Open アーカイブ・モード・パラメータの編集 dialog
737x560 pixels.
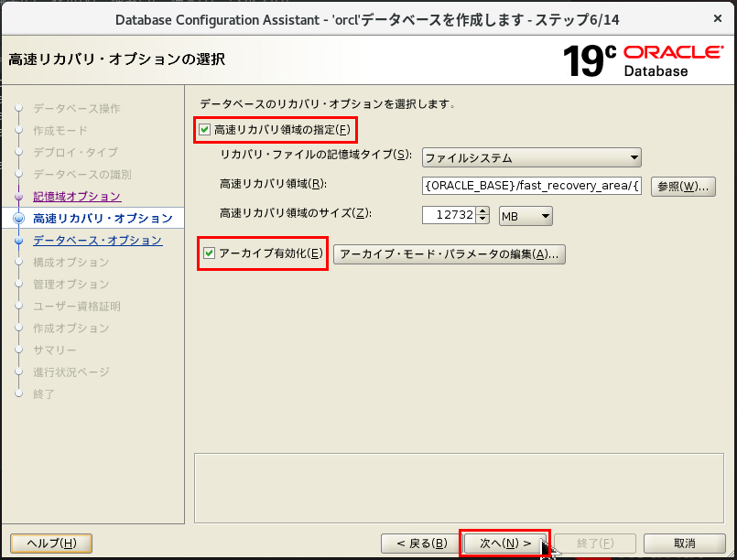click(x=450, y=253)
